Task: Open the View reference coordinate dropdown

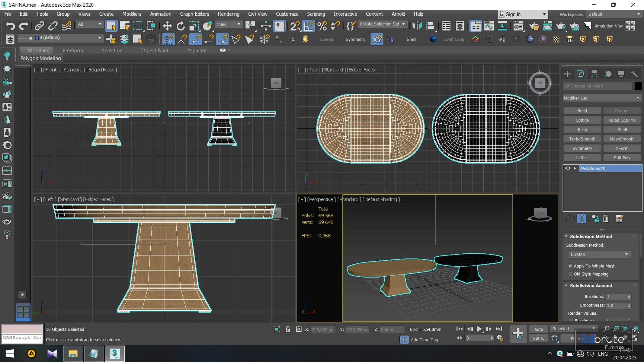Action: [228, 24]
